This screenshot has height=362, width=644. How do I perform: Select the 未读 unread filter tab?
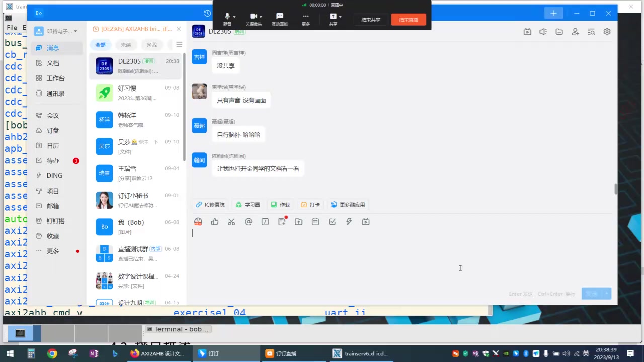[126, 45]
